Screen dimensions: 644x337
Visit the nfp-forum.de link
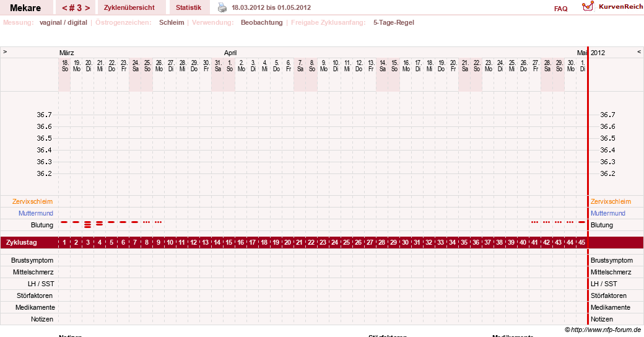(603, 330)
